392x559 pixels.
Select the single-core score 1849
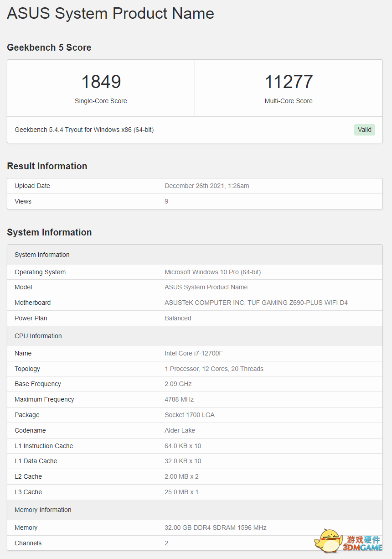click(x=101, y=82)
